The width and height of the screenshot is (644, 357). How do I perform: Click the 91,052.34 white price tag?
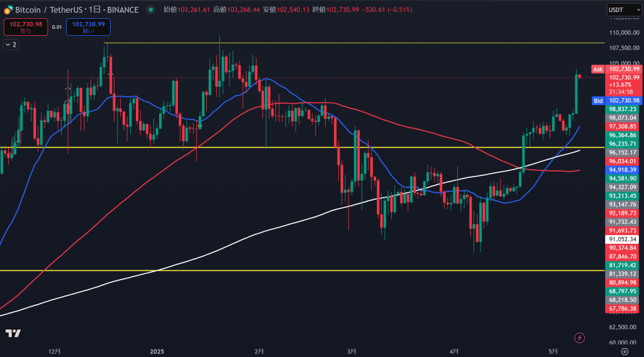pyautogui.click(x=623, y=239)
